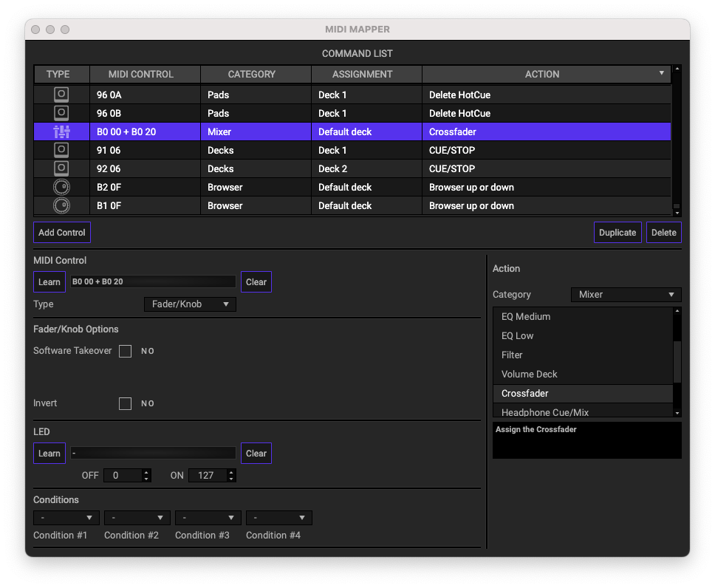Viewport: 715px width, 588px height.
Task: Click the pad icon in the 96 0B row
Action: point(61,113)
